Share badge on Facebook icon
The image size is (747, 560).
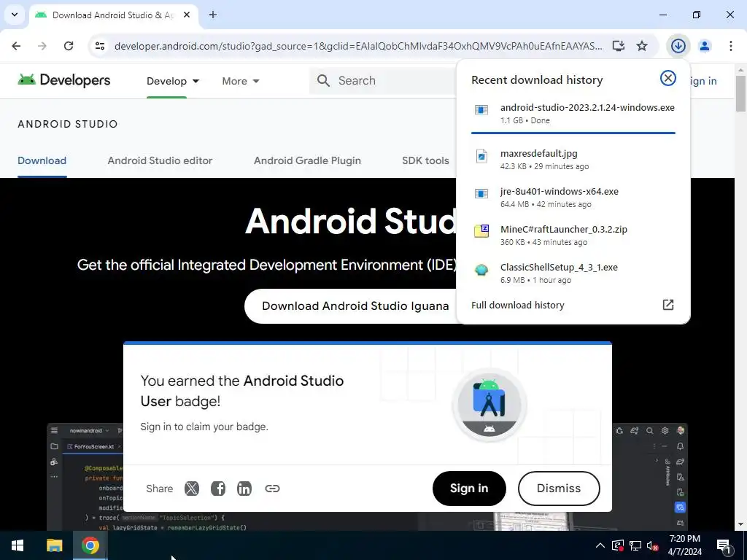coord(217,489)
